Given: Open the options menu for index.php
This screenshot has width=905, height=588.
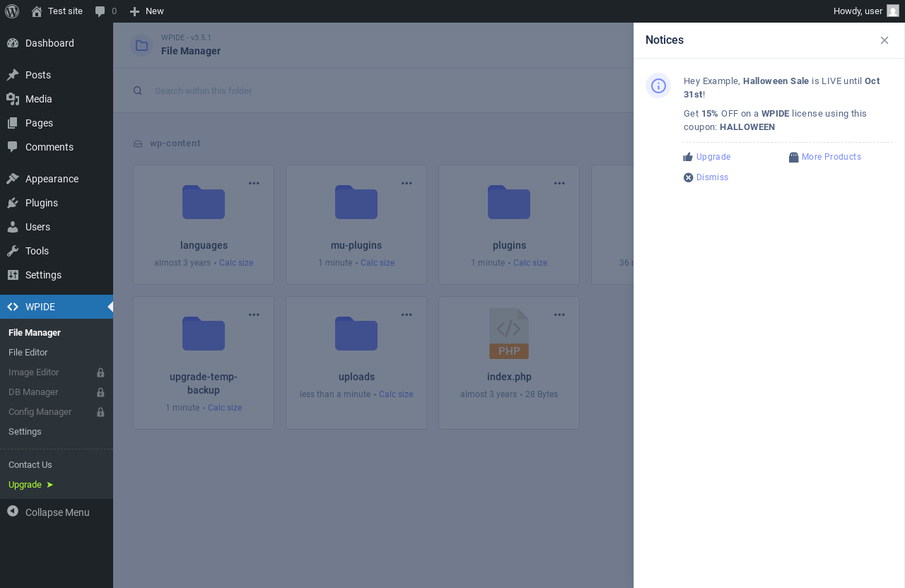Looking at the screenshot, I should tap(559, 315).
